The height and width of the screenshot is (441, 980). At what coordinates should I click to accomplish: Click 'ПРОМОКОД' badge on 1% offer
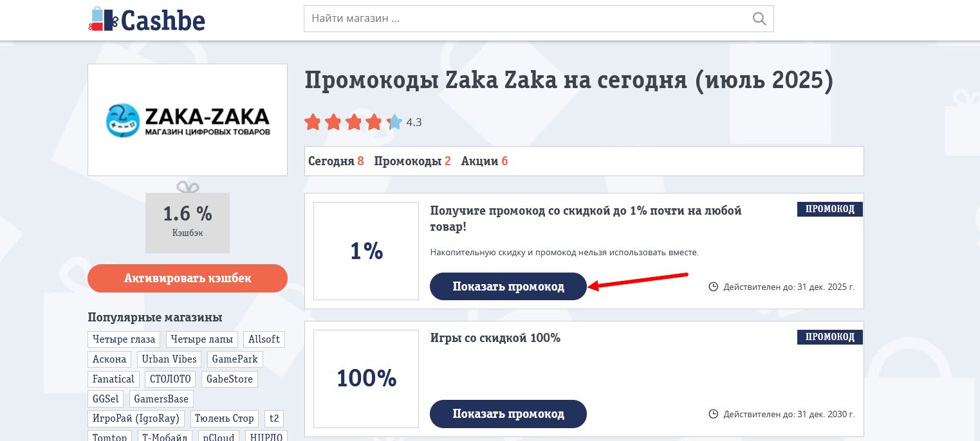tap(830, 209)
